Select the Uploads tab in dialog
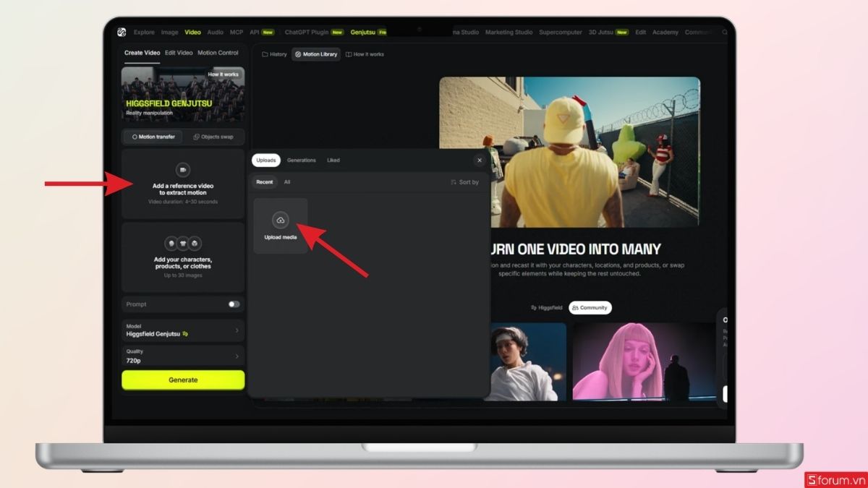Screen dimensions: 868x488 266,160
